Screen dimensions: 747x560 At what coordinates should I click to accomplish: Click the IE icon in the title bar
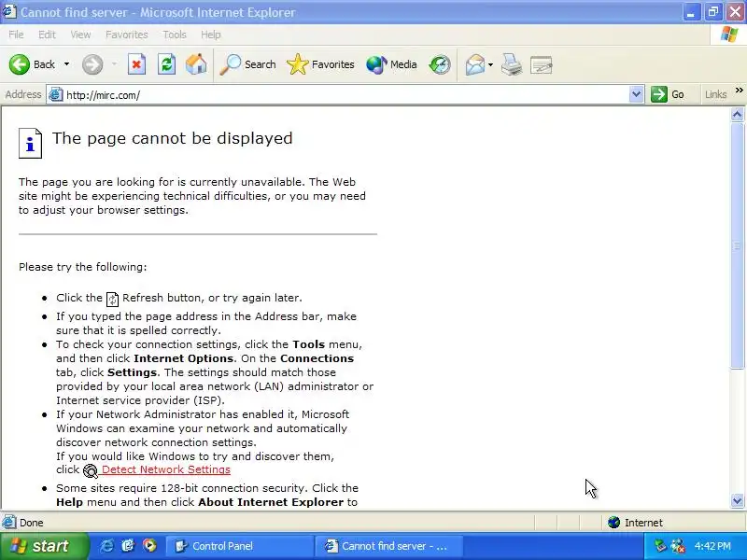point(8,11)
